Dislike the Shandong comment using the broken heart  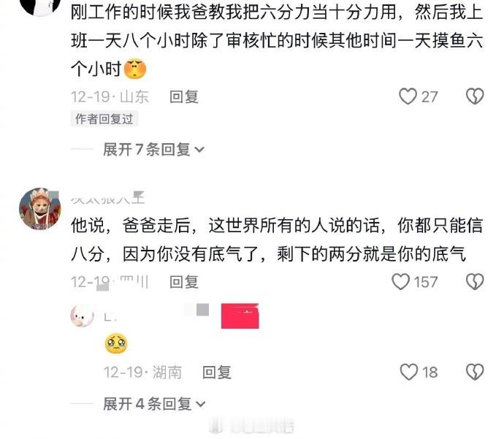click(x=475, y=96)
